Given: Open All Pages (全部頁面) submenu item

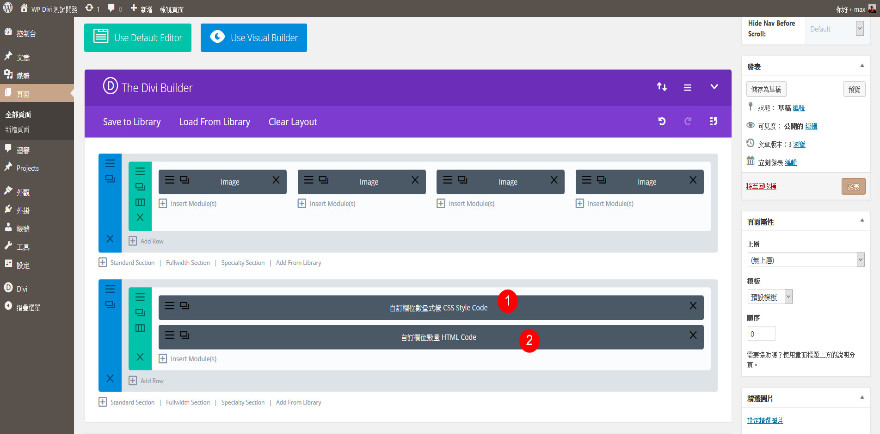Looking at the screenshot, I should (x=18, y=115).
